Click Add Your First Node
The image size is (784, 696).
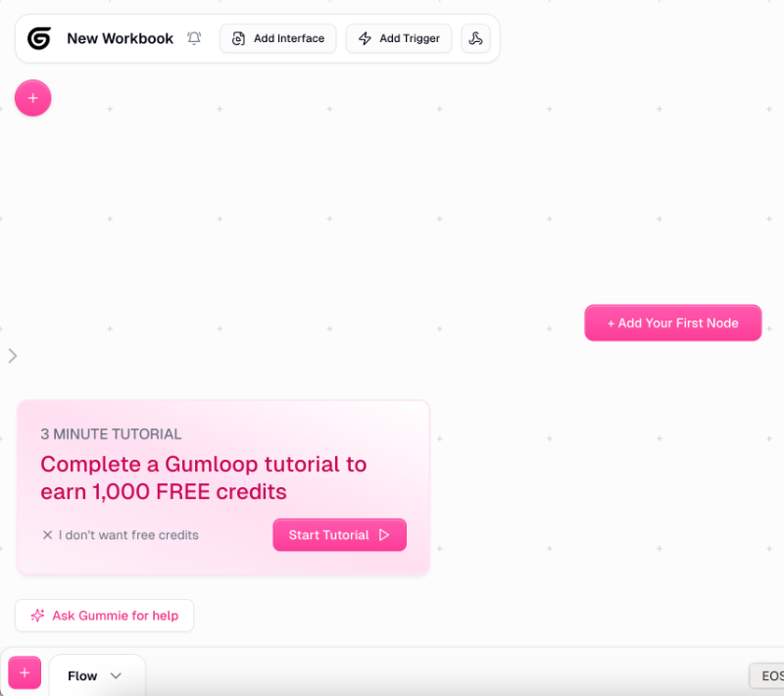[673, 323]
